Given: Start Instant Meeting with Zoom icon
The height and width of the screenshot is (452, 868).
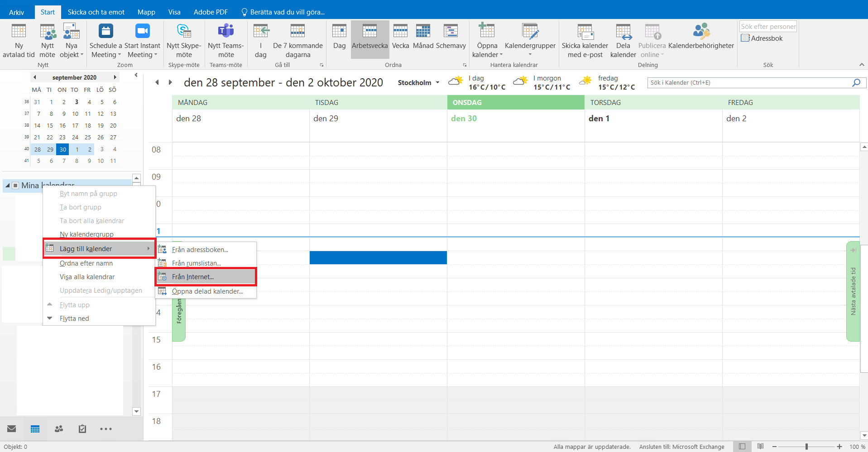Looking at the screenshot, I should pos(142,31).
